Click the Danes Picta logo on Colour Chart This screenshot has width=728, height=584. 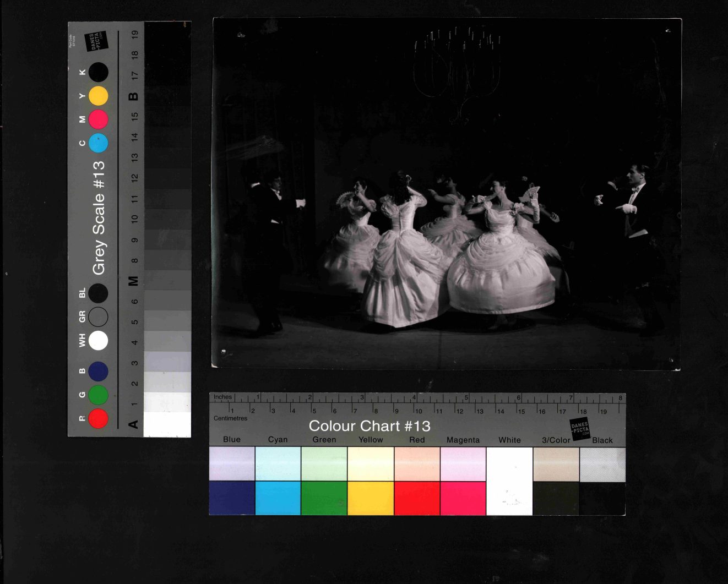coord(579,428)
